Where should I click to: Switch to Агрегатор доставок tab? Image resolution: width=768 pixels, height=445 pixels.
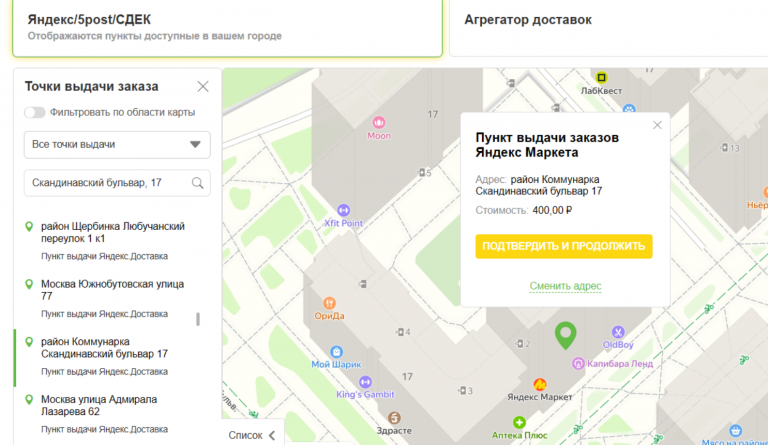click(609, 28)
